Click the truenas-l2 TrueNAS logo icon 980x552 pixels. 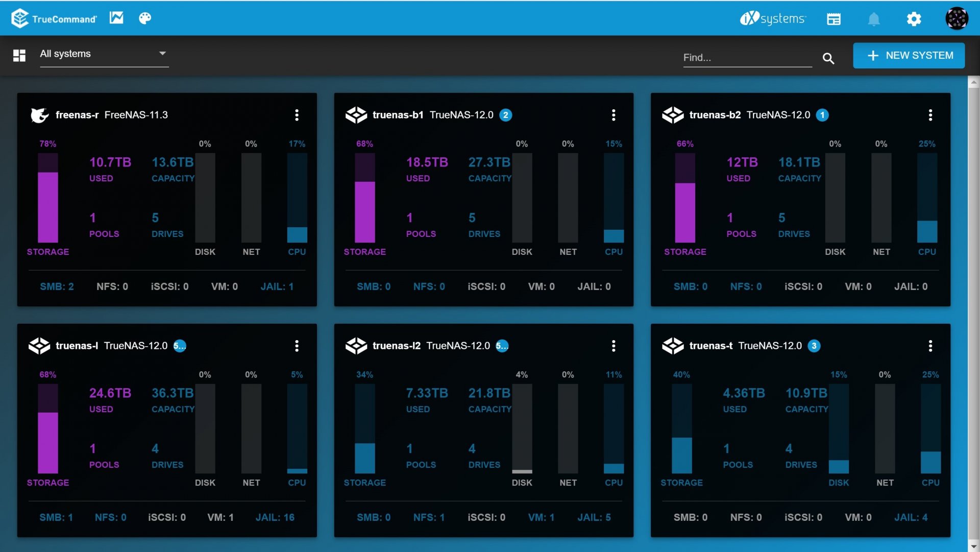pos(356,346)
